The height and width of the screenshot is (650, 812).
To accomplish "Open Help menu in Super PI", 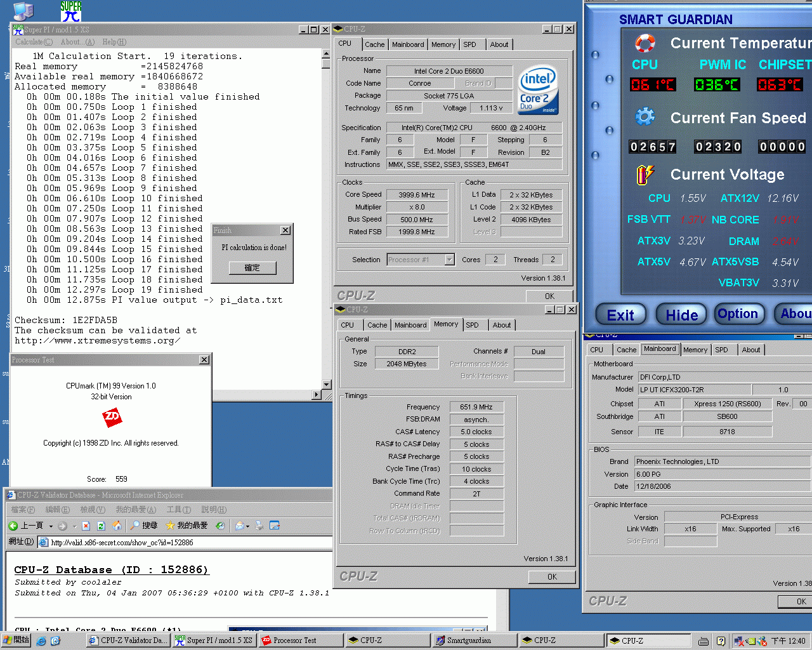I will (x=115, y=42).
